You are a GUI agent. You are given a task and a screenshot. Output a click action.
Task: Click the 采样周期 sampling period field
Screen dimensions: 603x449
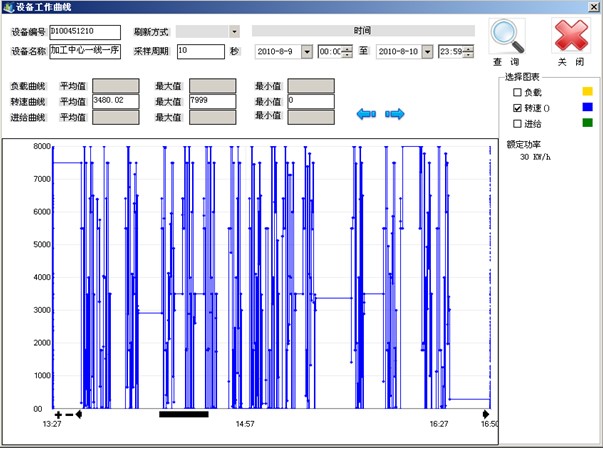[201, 52]
